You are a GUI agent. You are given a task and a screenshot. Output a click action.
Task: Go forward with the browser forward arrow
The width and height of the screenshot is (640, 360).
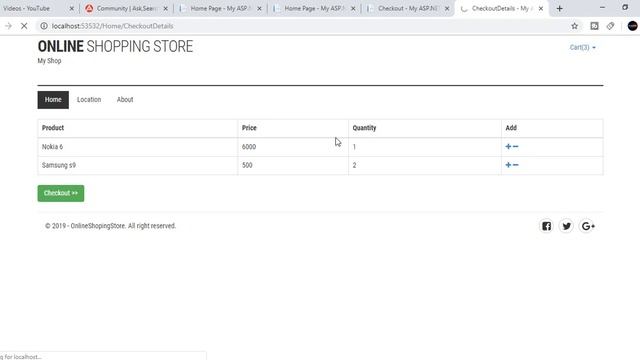[8, 26]
